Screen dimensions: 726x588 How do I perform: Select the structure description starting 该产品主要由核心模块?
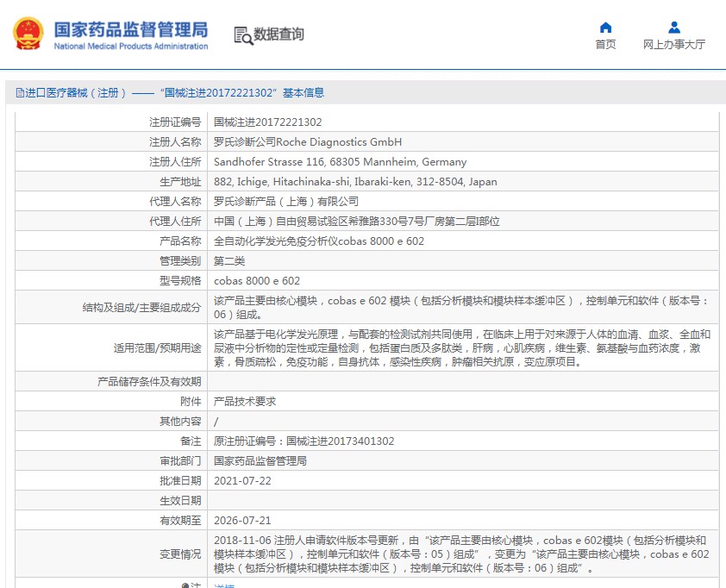[x=461, y=308]
